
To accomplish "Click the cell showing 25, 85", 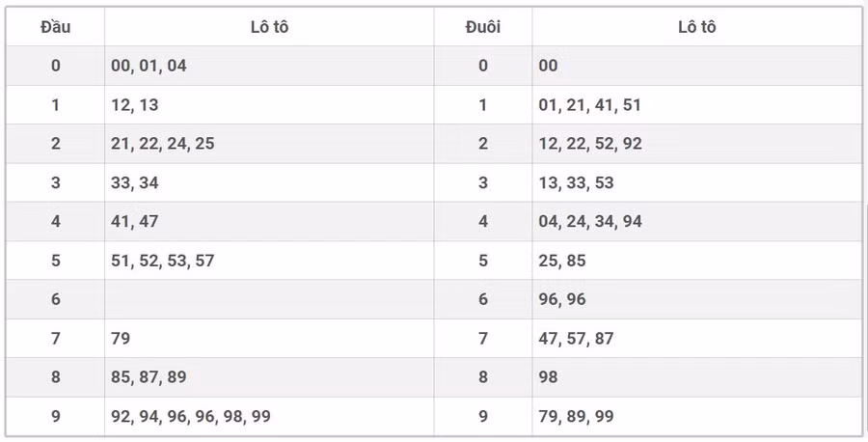I will click(x=562, y=261).
